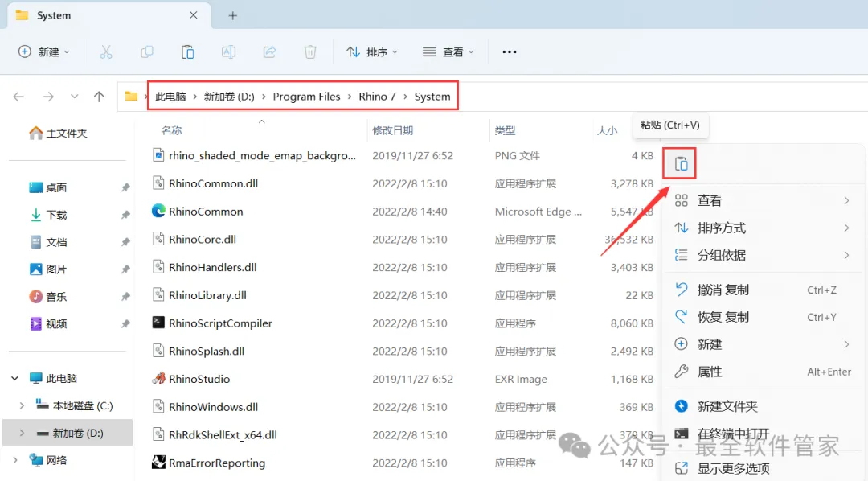Open 文档 in the sidebar

tap(48, 242)
